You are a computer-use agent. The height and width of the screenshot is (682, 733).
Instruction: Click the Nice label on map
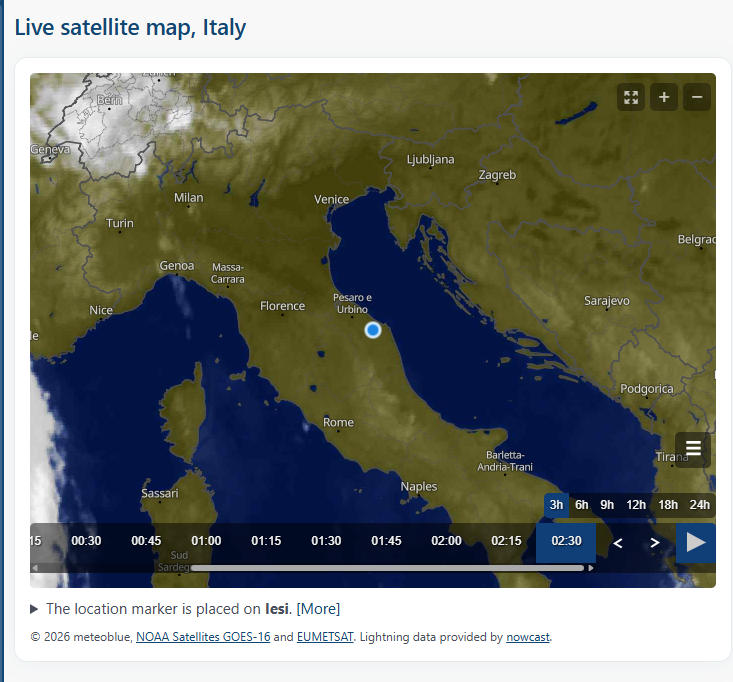[x=101, y=310]
